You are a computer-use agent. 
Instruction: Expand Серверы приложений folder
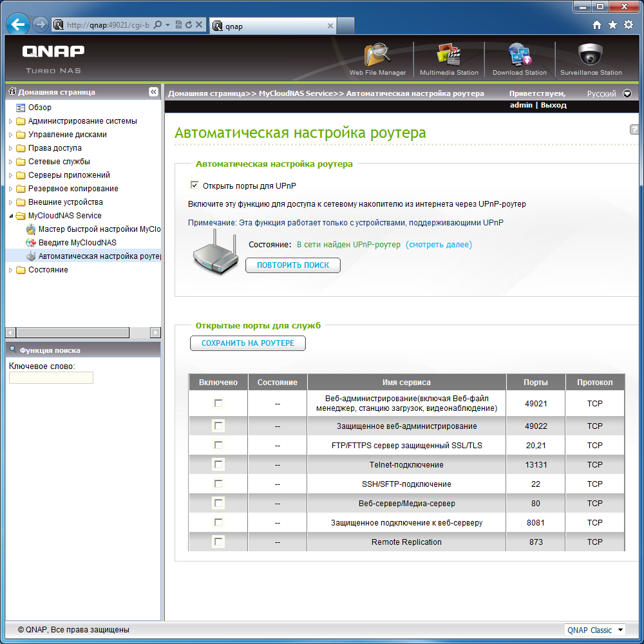coord(11,175)
